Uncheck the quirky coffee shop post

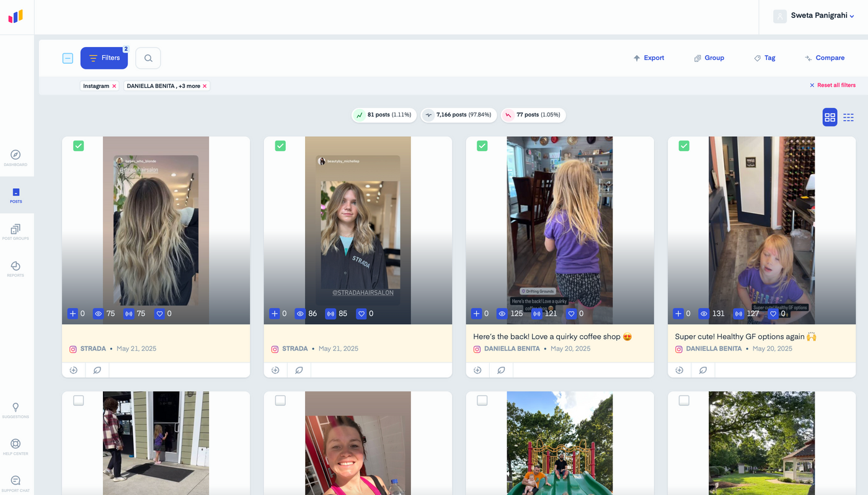point(482,146)
